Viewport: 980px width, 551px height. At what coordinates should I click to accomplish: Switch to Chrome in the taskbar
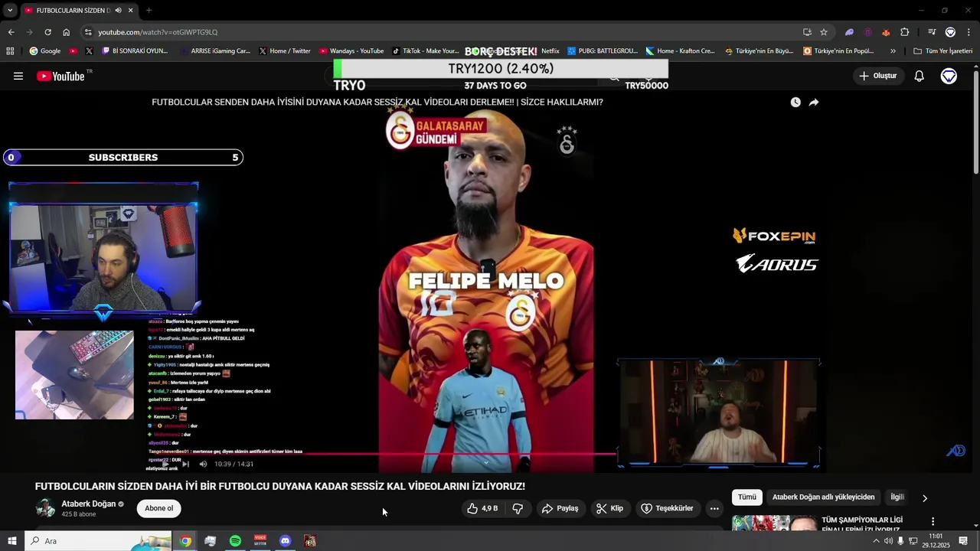point(185,541)
